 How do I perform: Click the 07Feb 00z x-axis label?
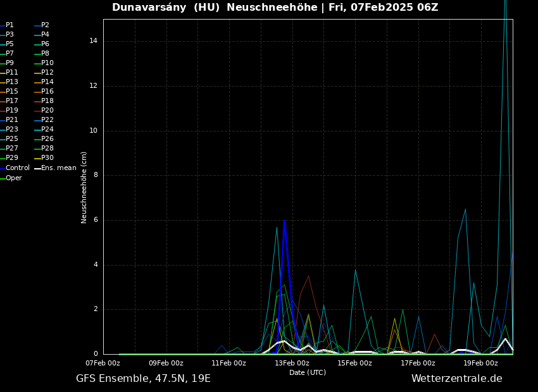click(x=103, y=364)
